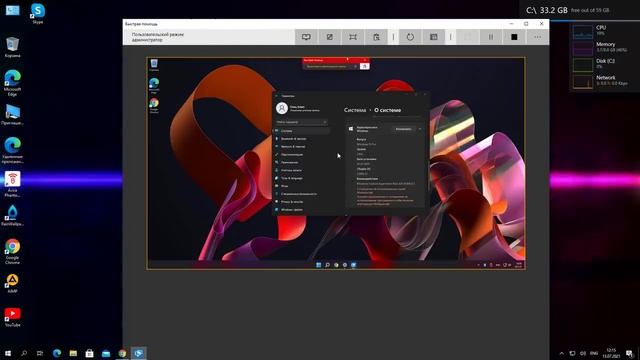Show hidden tray icons chevron on host taskbar
Viewport: 640px width, 360px height.
[x=562, y=353]
